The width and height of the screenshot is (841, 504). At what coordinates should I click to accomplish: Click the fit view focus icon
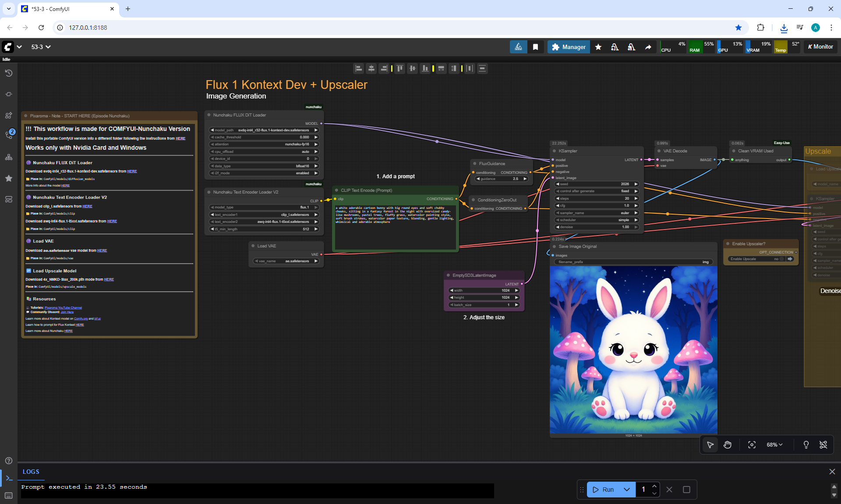pos(752,445)
